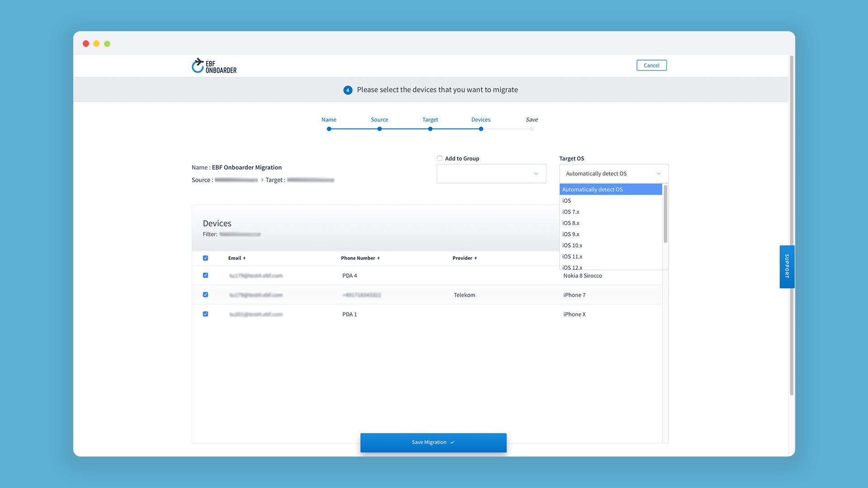Click the Cancel button
Viewport: 868px width, 488px height.
click(651, 66)
